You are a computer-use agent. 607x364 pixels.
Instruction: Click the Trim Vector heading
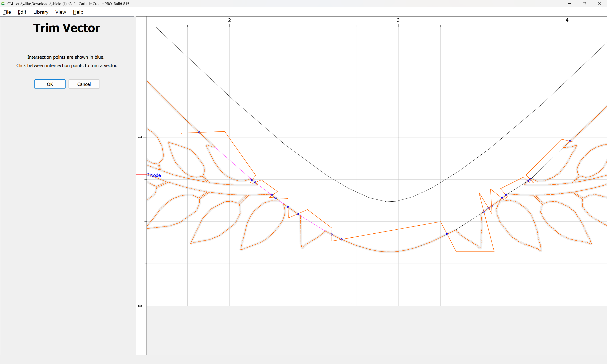tap(66, 28)
